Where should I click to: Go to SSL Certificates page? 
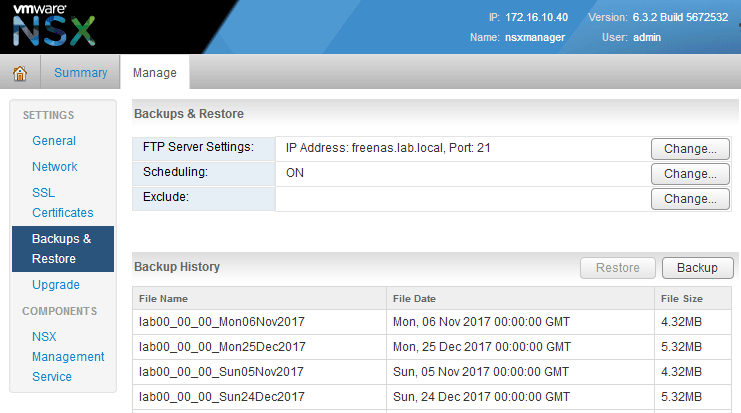coord(62,203)
